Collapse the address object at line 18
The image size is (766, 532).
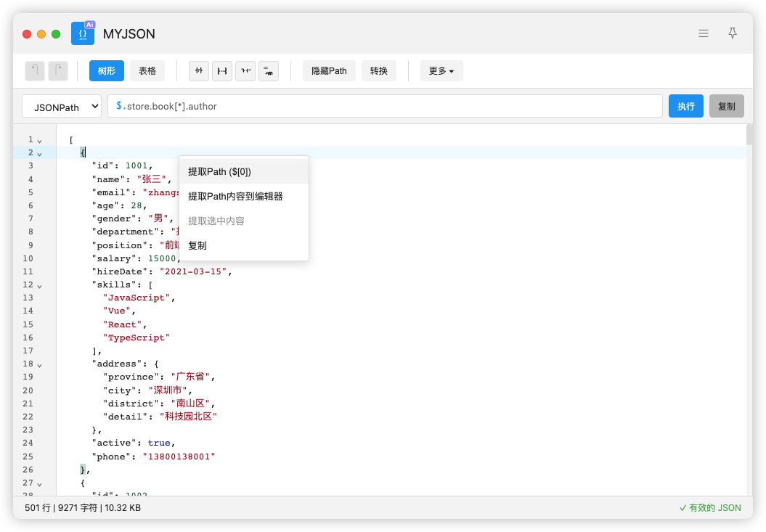(x=40, y=364)
